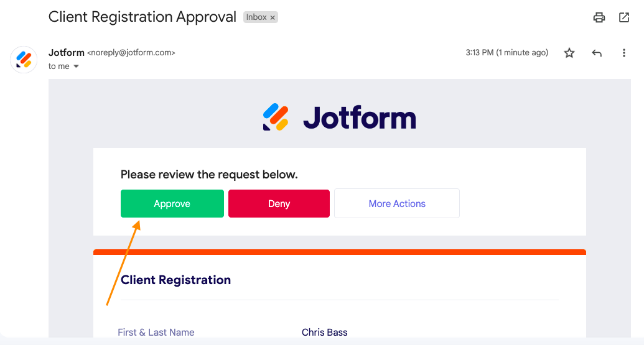This screenshot has width=644, height=345.
Task: Click the Client Registration form heading
Action: click(x=175, y=280)
